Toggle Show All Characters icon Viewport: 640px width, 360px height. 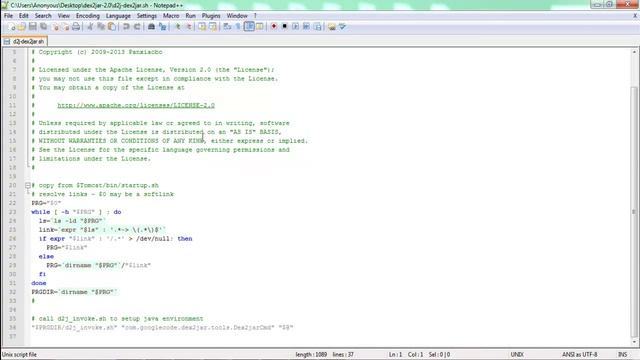point(238,27)
